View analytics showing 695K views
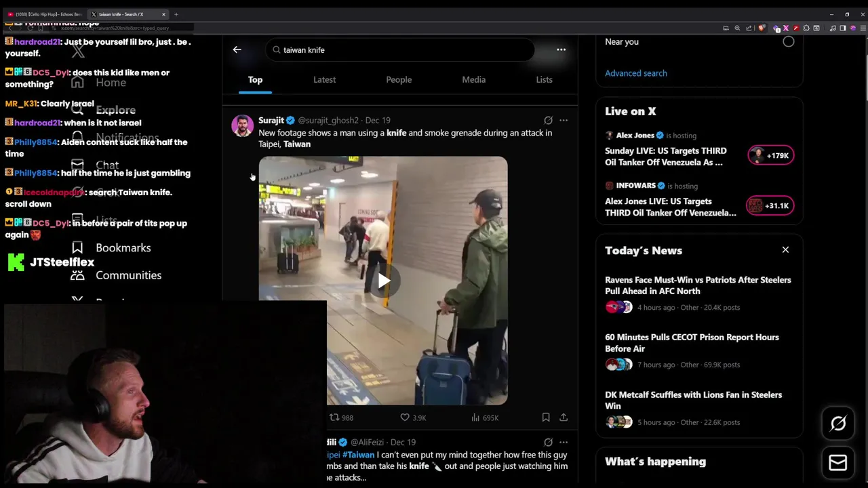 pos(485,418)
